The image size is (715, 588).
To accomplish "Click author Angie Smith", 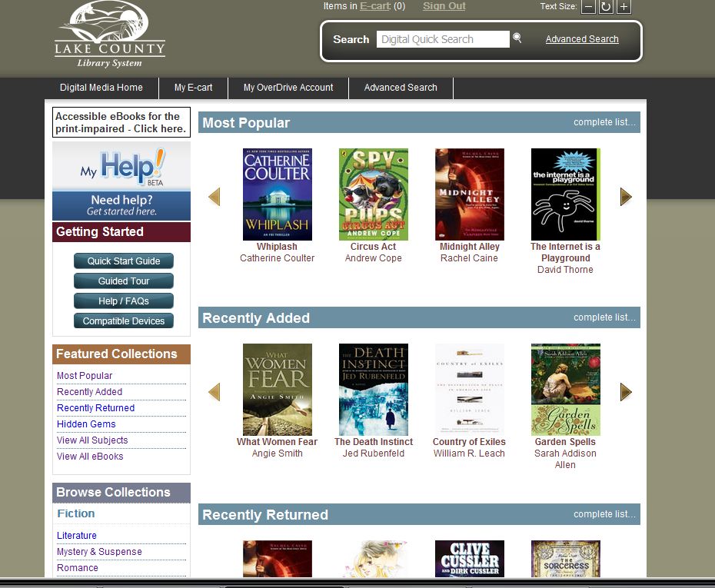I will coord(278,453).
